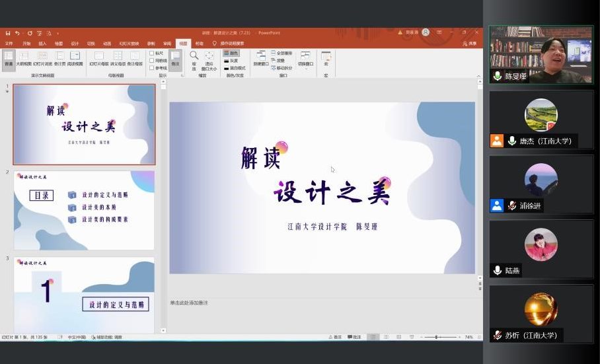Open Slide Sorter (幻灯片浏览) view

point(42,58)
